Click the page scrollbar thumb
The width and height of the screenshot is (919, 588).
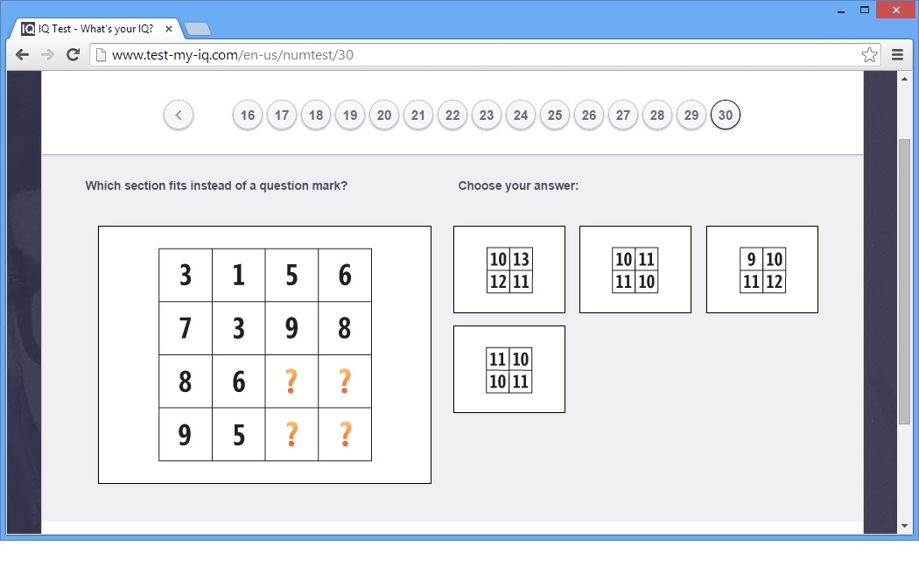click(x=904, y=281)
